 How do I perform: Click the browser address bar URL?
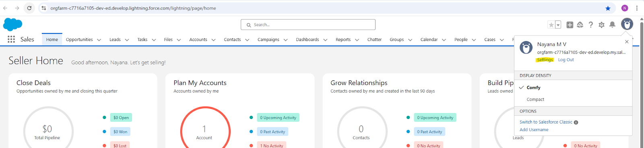click(x=133, y=8)
